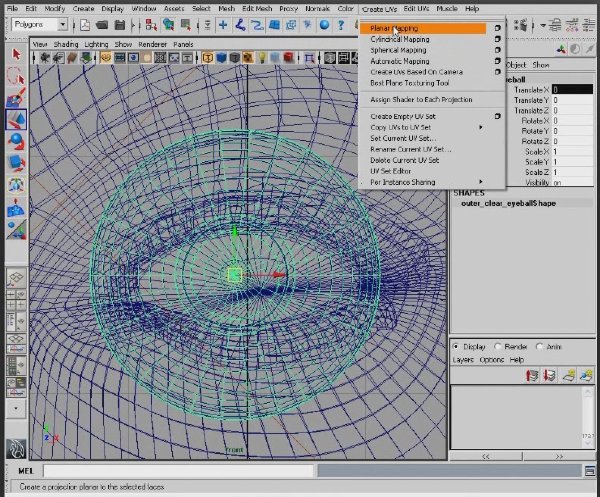
Task: Open UV Set Editor menu entry
Action: (390, 171)
